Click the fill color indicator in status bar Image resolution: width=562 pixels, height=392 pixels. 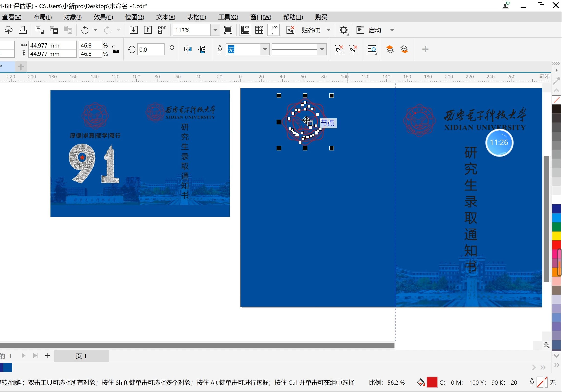(x=432, y=382)
